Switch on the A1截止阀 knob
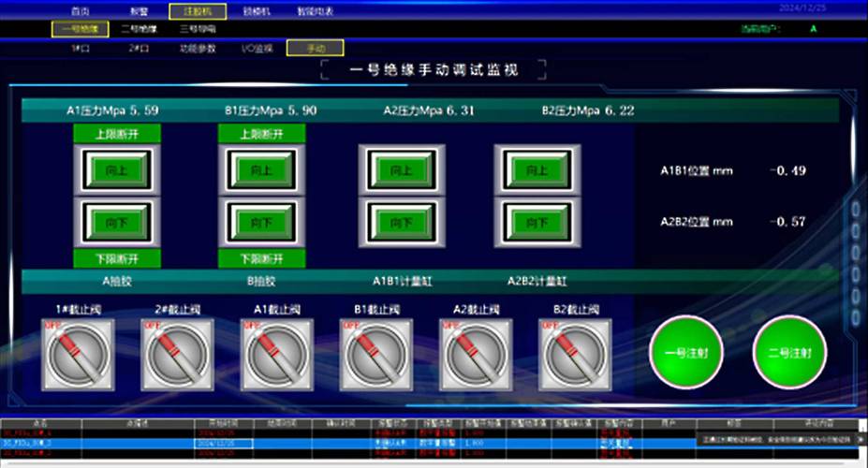The width and height of the screenshot is (868, 468). [277, 355]
